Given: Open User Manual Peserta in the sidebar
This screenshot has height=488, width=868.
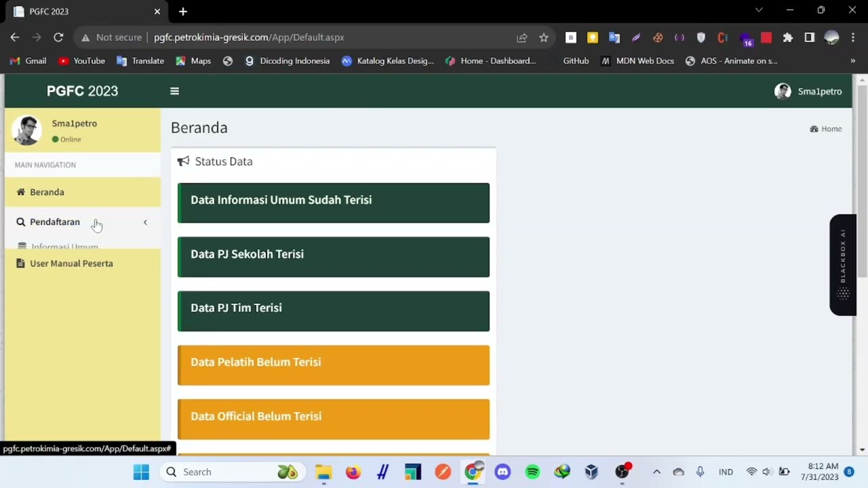Looking at the screenshot, I should (x=83, y=264).
